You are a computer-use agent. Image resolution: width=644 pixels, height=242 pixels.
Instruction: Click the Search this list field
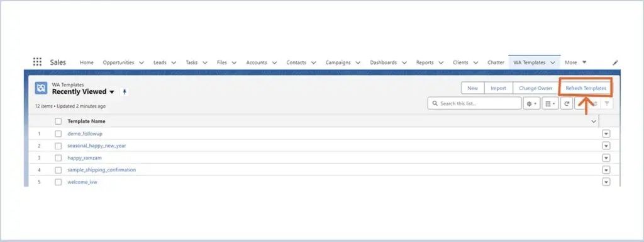tap(474, 104)
